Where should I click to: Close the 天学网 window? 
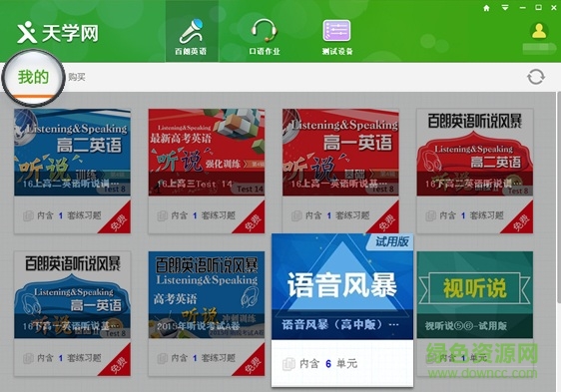[554, 8]
